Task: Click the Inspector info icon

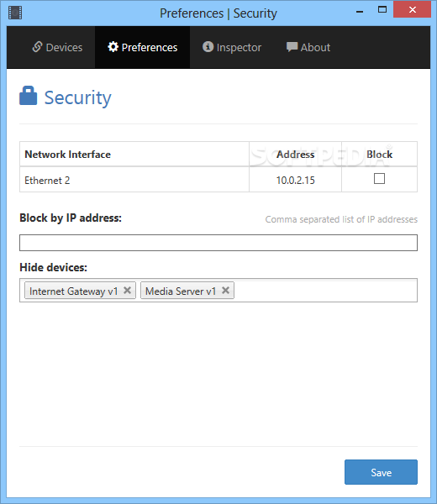Action: (x=208, y=47)
